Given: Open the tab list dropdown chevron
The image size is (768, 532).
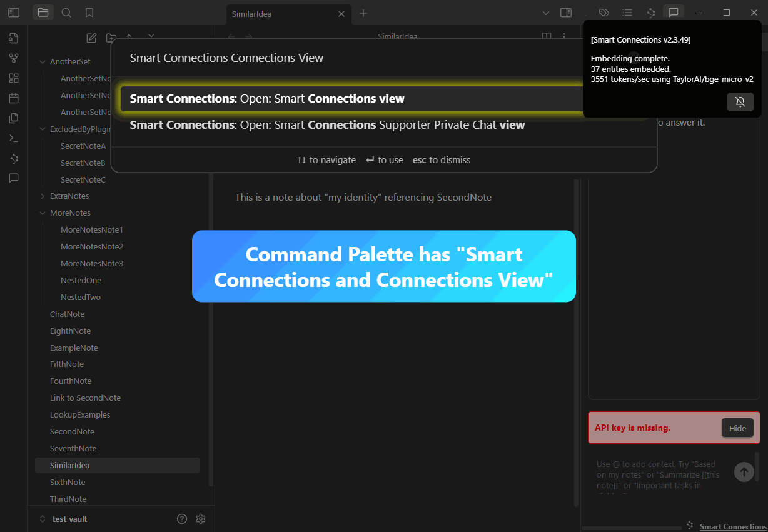Looking at the screenshot, I should click(x=545, y=13).
